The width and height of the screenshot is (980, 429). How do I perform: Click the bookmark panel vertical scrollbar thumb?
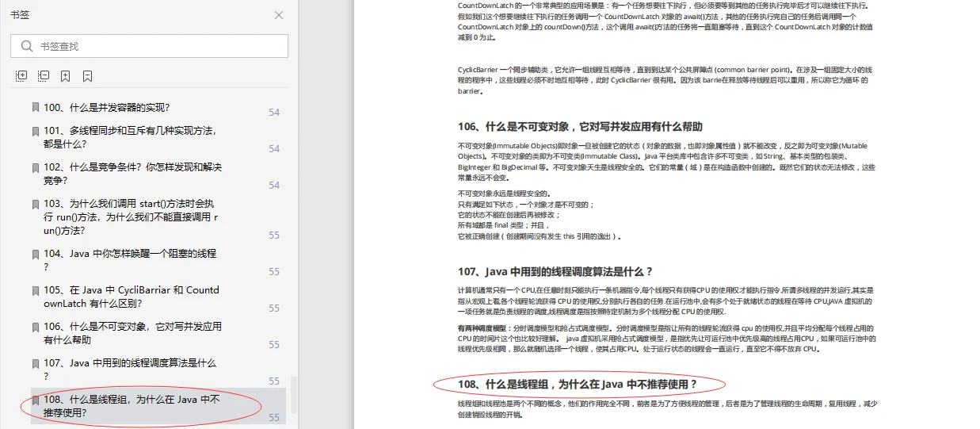click(294, 394)
